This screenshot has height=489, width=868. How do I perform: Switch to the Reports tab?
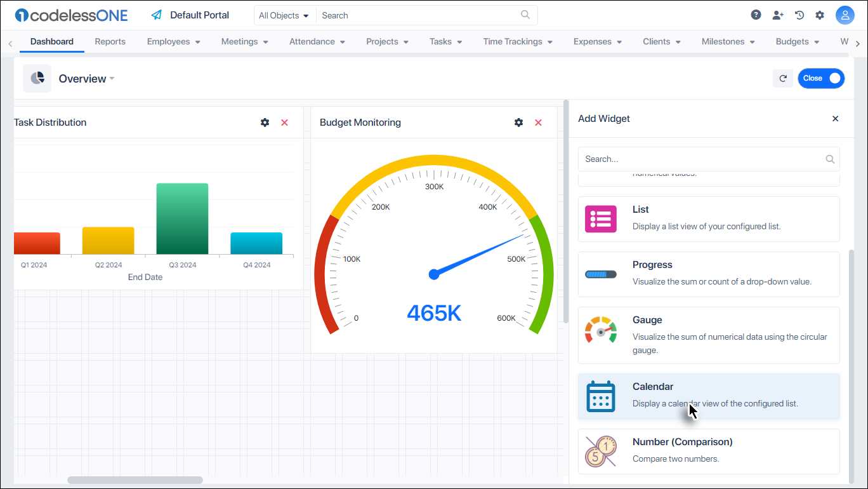click(110, 41)
